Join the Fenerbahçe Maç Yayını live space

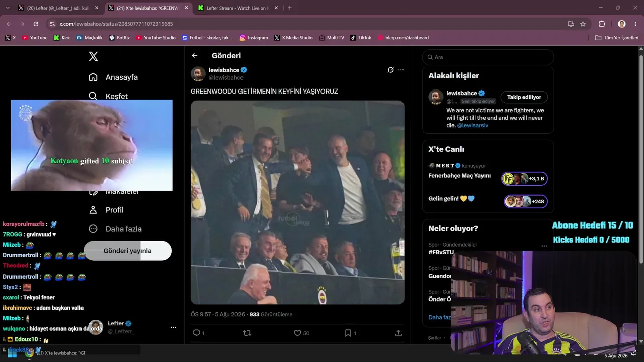525,178
